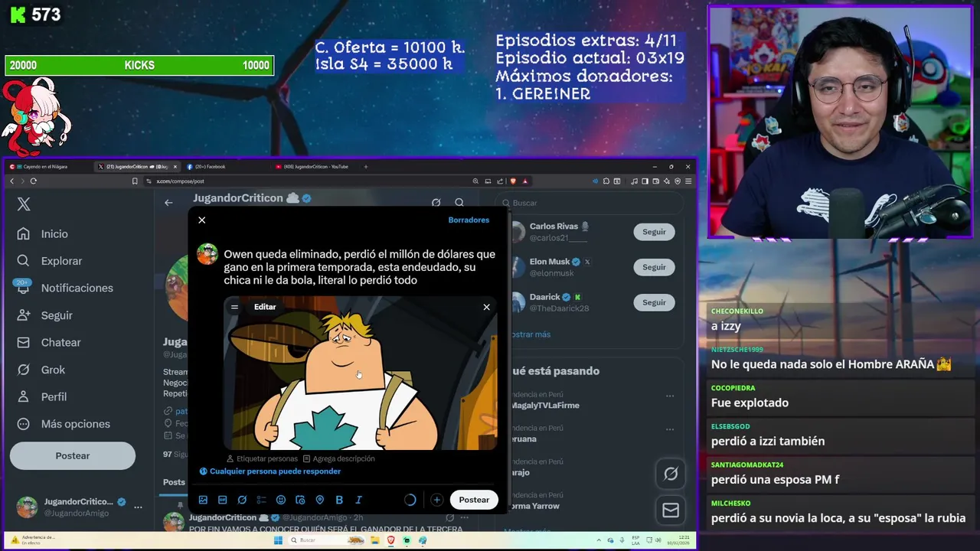The width and height of the screenshot is (980, 551).
Task: Follow Elon Musk with Seguir button
Action: [x=654, y=267]
